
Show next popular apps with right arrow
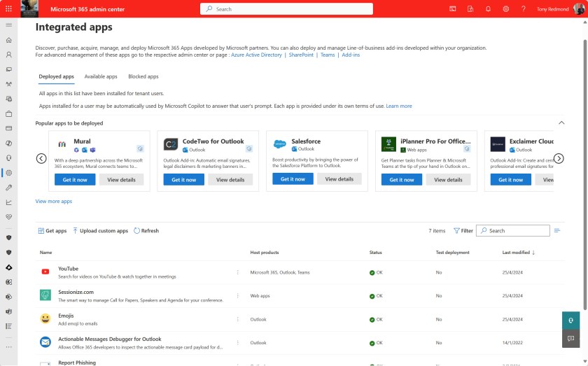pyautogui.click(x=559, y=159)
